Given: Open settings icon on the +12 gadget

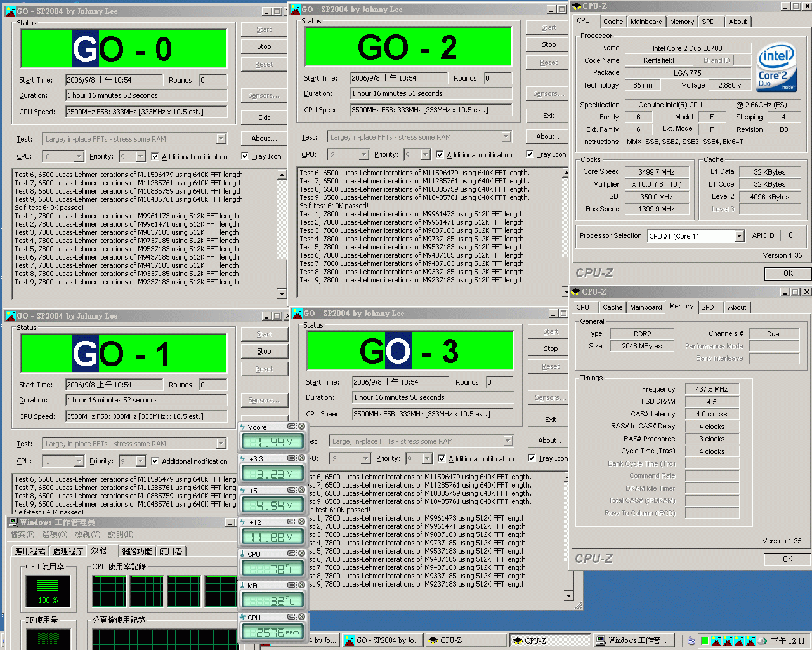Looking at the screenshot, I should click(292, 522).
